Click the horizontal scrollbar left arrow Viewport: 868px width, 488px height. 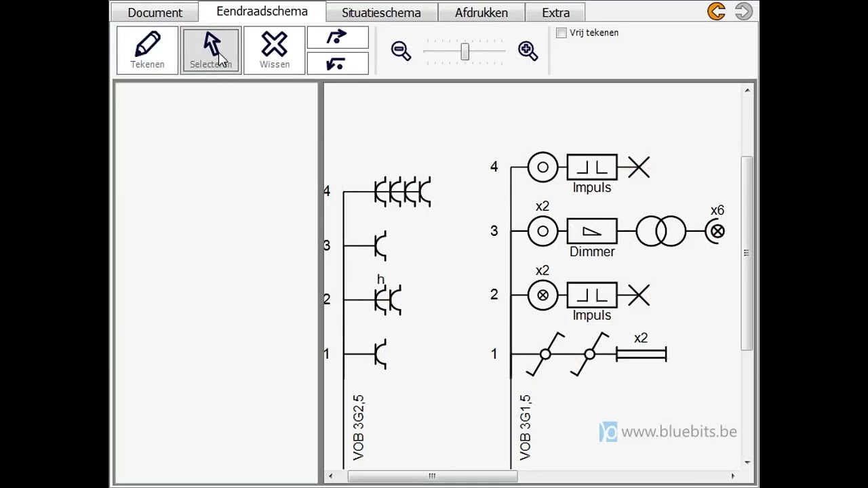pyautogui.click(x=330, y=476)
